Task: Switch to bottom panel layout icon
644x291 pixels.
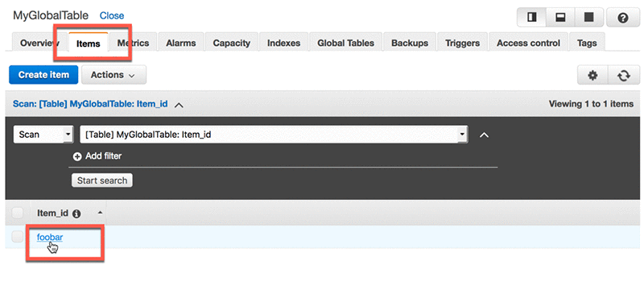Action: click(560, 17)
